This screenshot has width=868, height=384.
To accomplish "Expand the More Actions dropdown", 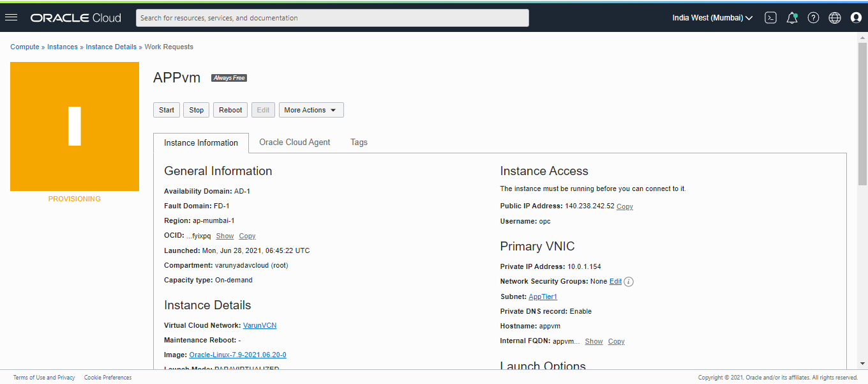I will [311, 110].
